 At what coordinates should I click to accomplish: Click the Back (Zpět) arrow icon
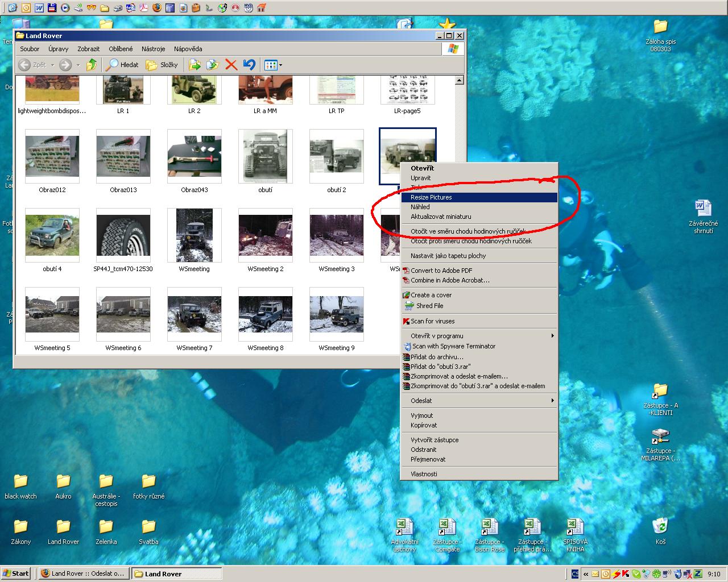[x=24, y=65]
